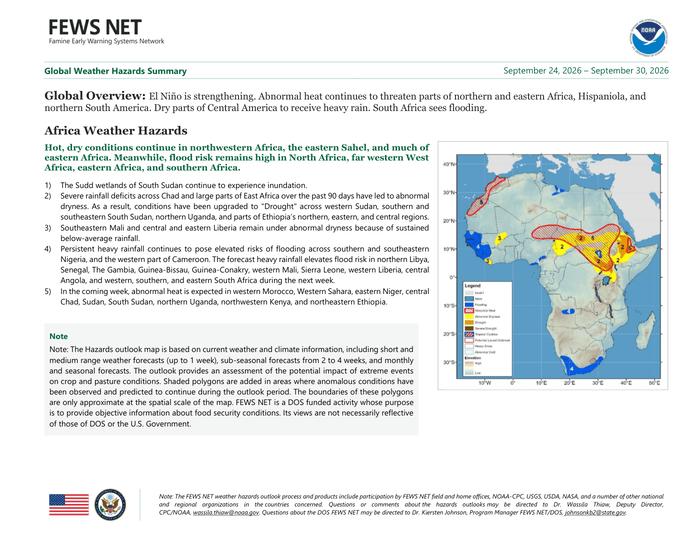The image size is (700, 541).
Task: Click the United States flag icon
Action: (69, 504)
